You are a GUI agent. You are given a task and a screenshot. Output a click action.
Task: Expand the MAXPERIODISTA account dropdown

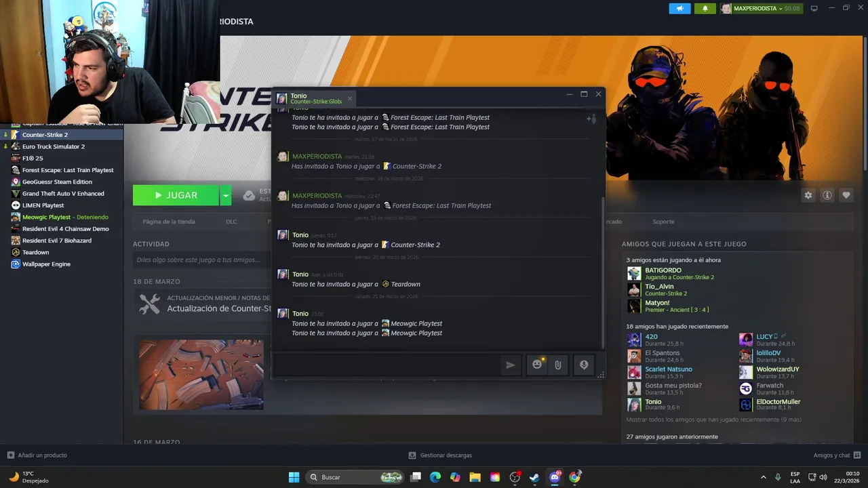pos(760,8)
